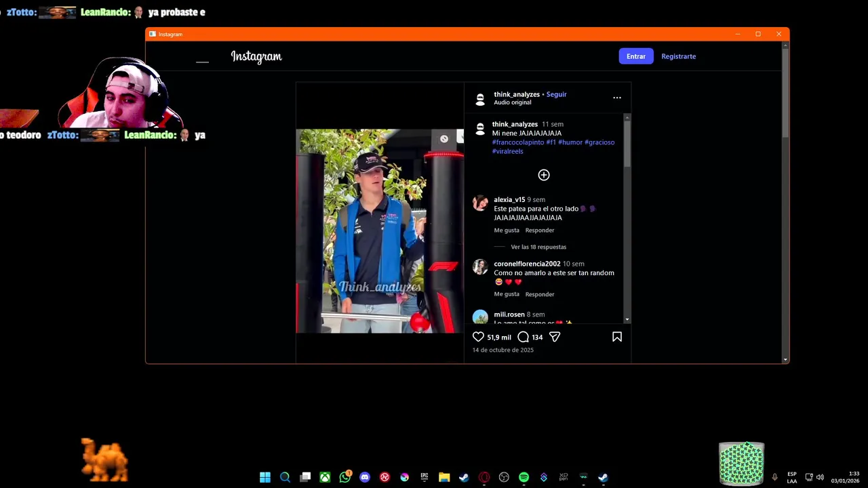The height and width of the screenshot is (488, 868).
Task: Open Task View on the taskbar
Action: (305, 477)
